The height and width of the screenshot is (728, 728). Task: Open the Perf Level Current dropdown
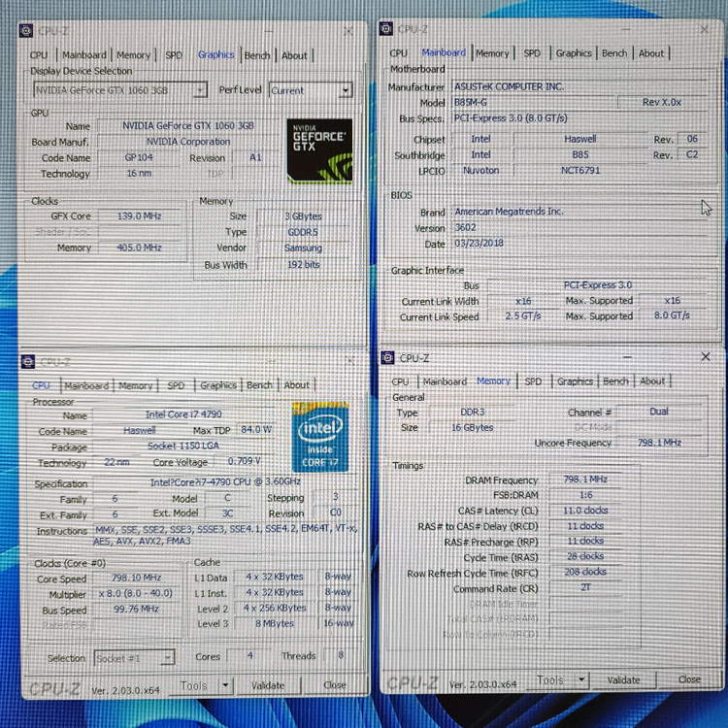pyautogui.click(x=346, y=89)
